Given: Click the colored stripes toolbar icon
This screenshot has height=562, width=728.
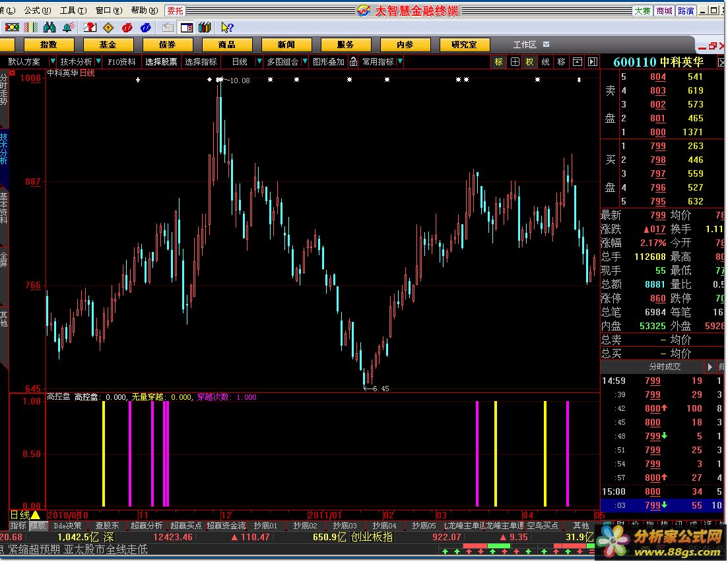Looking at the screenshot, I should [31, 28].
